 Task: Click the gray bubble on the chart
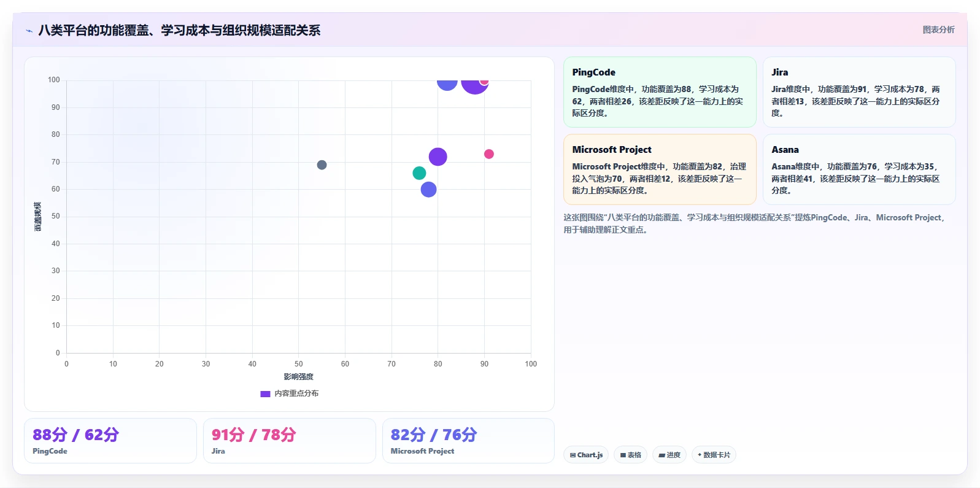click(322, 165)
